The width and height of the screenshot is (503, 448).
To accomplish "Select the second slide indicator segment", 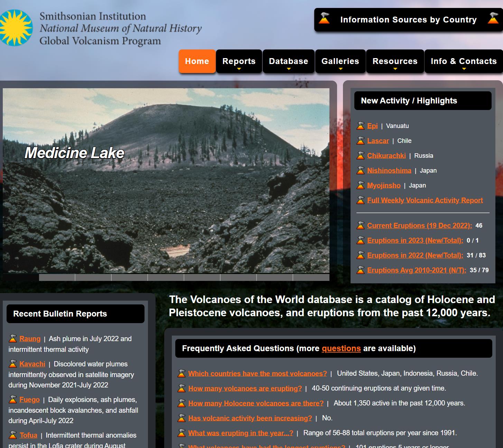I will click(57, 277).
